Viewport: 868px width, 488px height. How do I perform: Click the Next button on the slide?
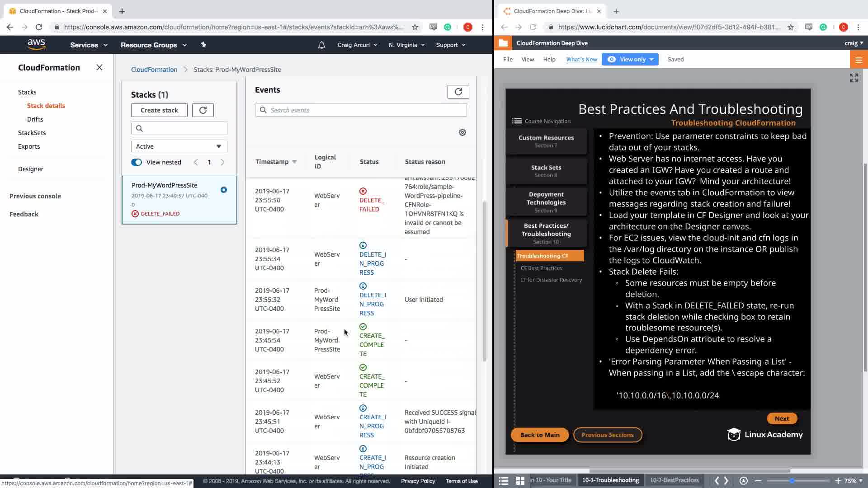coord(782,418)
